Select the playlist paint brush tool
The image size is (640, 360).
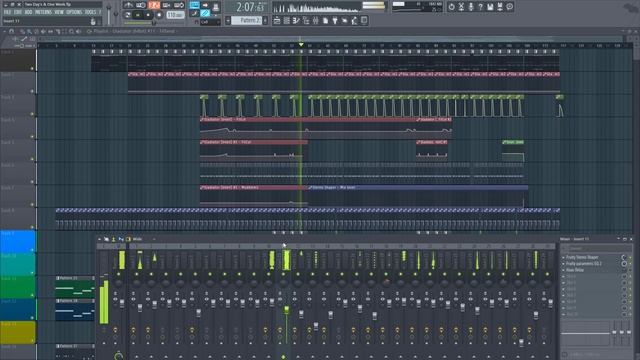pyautogui.click(x=29, y=31)
